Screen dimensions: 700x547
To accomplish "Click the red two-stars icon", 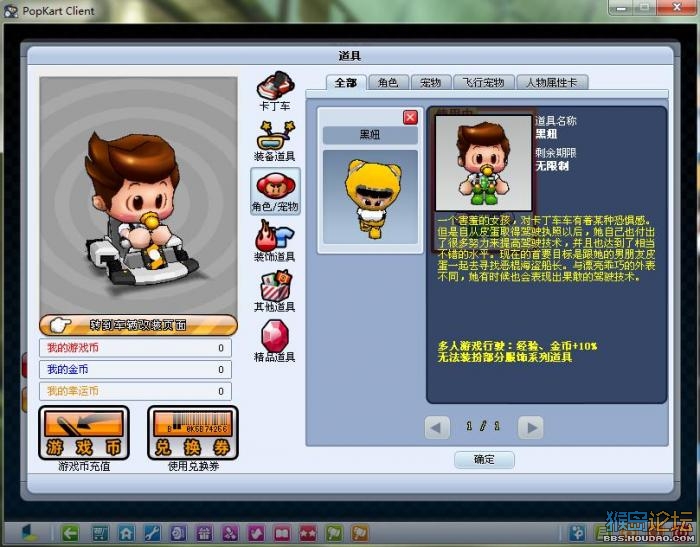I will (x=308, y=533).
